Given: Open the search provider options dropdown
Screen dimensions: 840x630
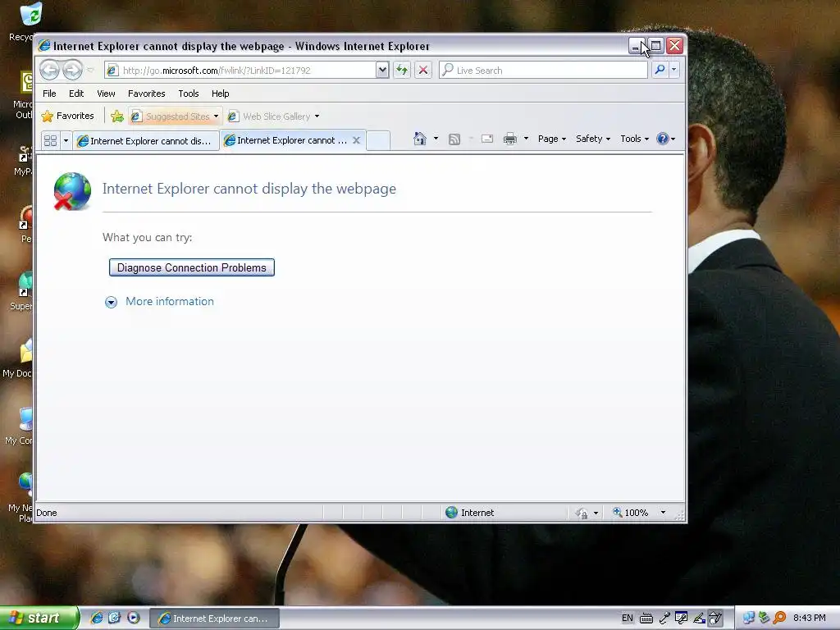Looking at the screenshot, I should pyautogui.click(x=674, y=70).
